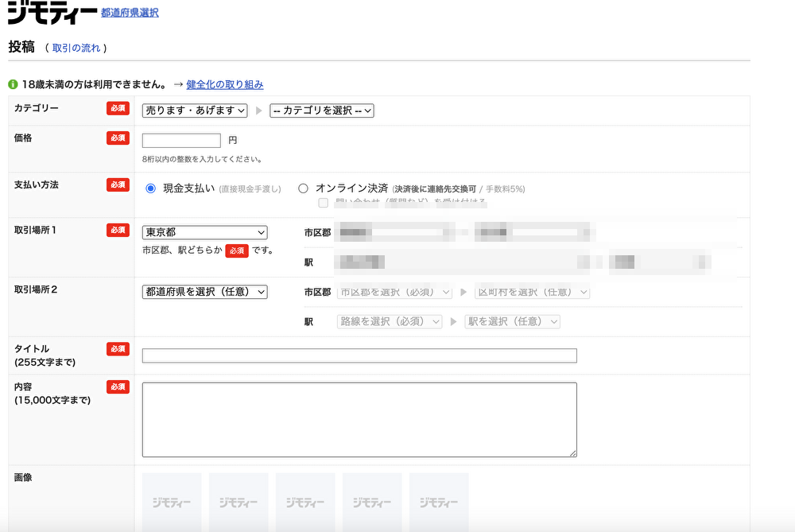
Task: Click the resize grip of the 内容 textarea
Action: 573,453
